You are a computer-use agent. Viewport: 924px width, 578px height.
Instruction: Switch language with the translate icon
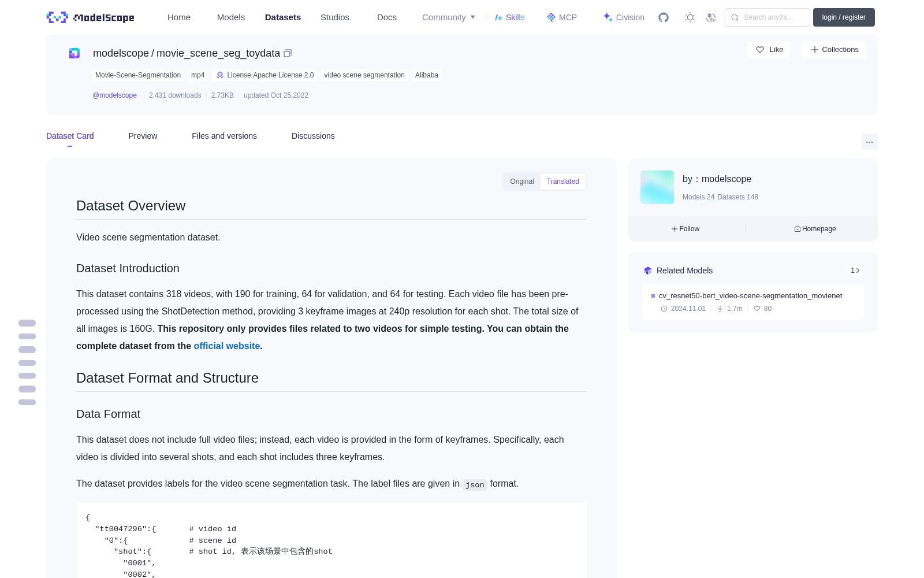tap(711, 17)
